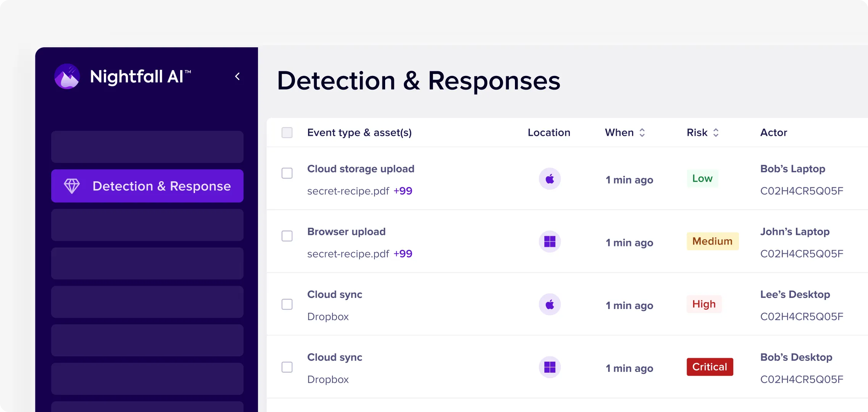Sort the table by the When column
The height and width of the screenshot is (412, 868).
(x=642, y=132)
